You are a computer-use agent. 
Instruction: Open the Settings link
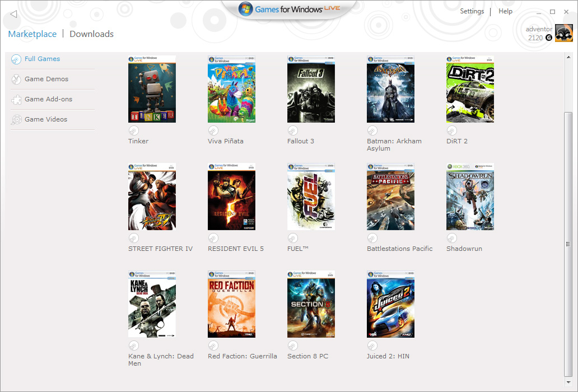point(472,11)
